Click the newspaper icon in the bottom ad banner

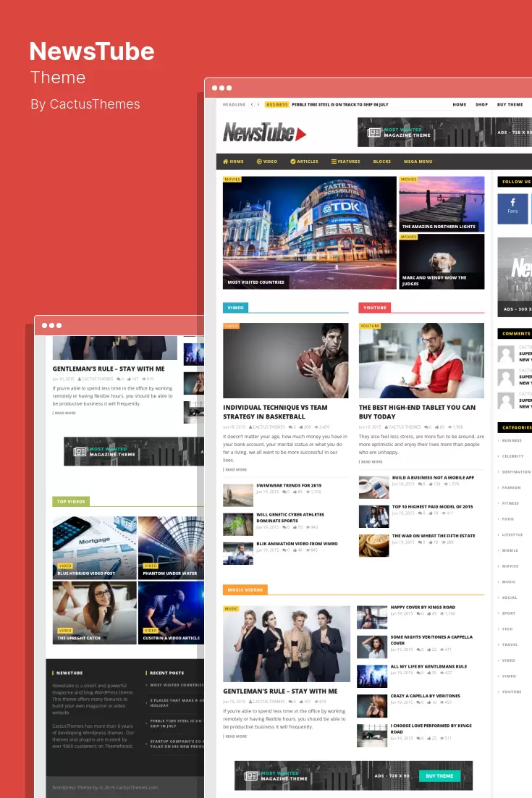tap(250, 776)
